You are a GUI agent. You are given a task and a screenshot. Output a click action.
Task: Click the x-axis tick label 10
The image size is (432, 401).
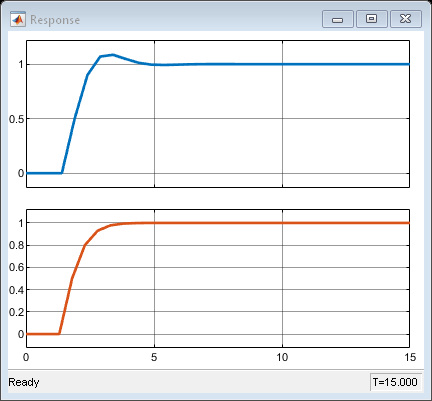pos(282,357)
